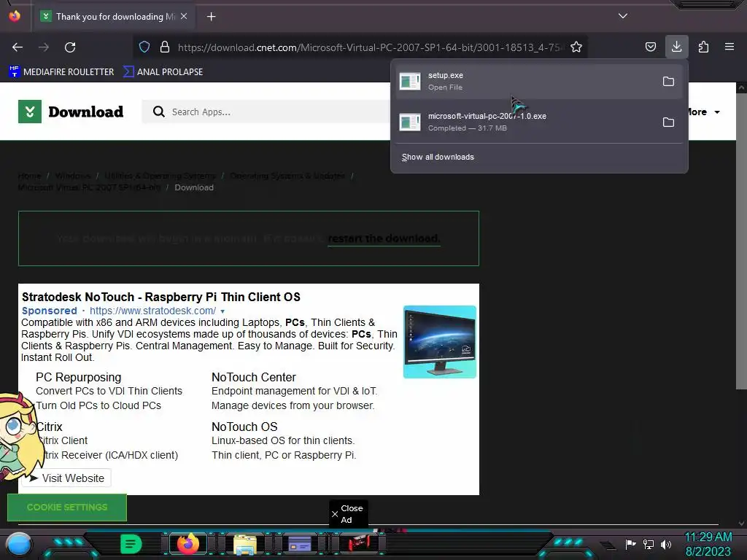Open Operating Systems & Updates breadcrumb
Image resolution: width=747 pixels, height=560 pixels.
(287, 176)
